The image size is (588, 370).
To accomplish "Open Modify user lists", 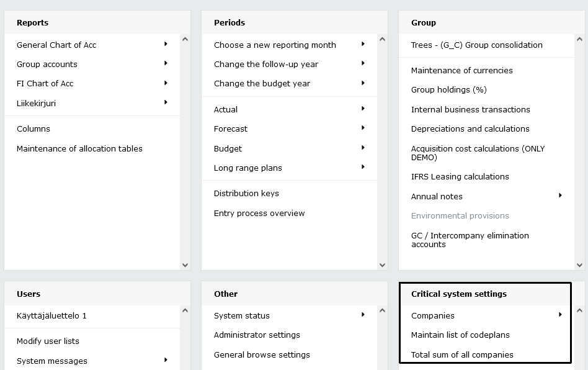I will [x=48, y=341].
